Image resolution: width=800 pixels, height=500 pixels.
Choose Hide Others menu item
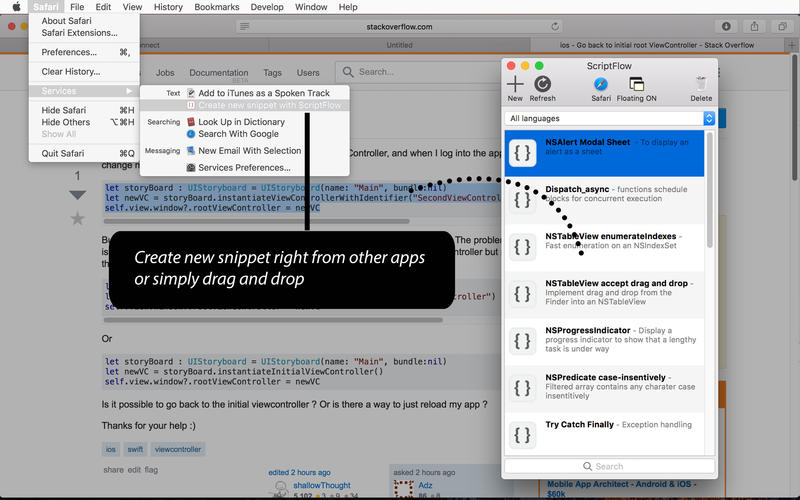(84, 122)
